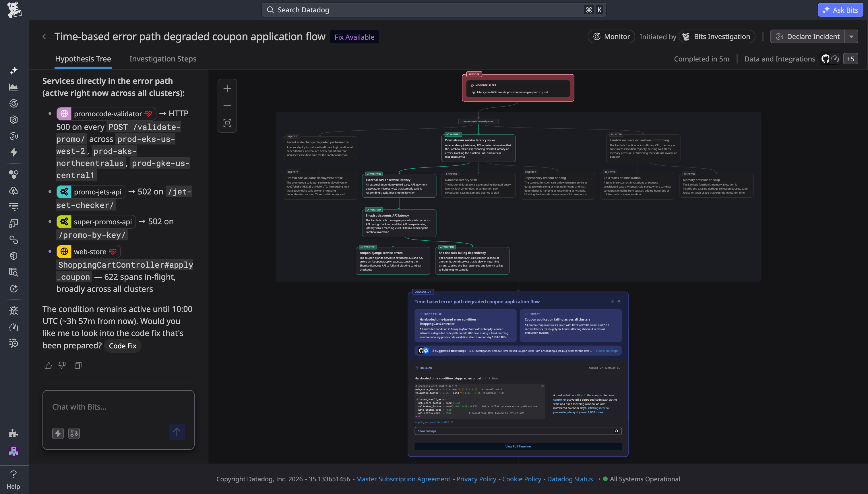Switch to the Hypothesis Tree tab
Image resolution: width=868 pixels, height=494 pixels.
83,59
